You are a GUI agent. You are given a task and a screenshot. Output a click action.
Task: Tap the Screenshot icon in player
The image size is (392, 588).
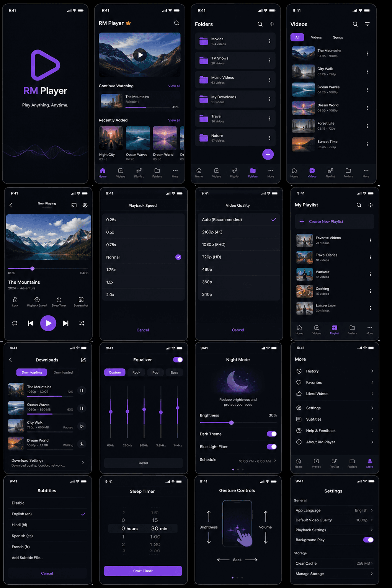(81, 300)
